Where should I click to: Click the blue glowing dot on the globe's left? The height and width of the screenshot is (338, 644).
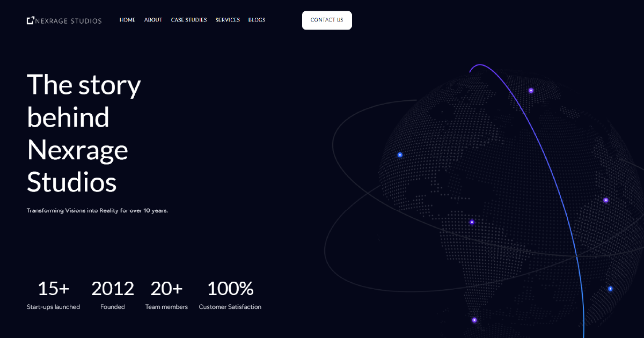click(399, 155)
